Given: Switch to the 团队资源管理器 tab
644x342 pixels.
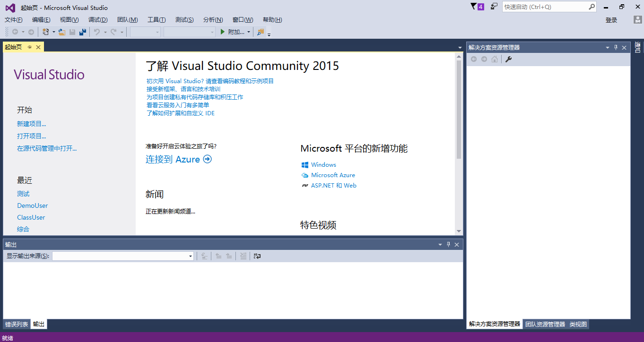Looking at the screenshot, I should point(545,324).
